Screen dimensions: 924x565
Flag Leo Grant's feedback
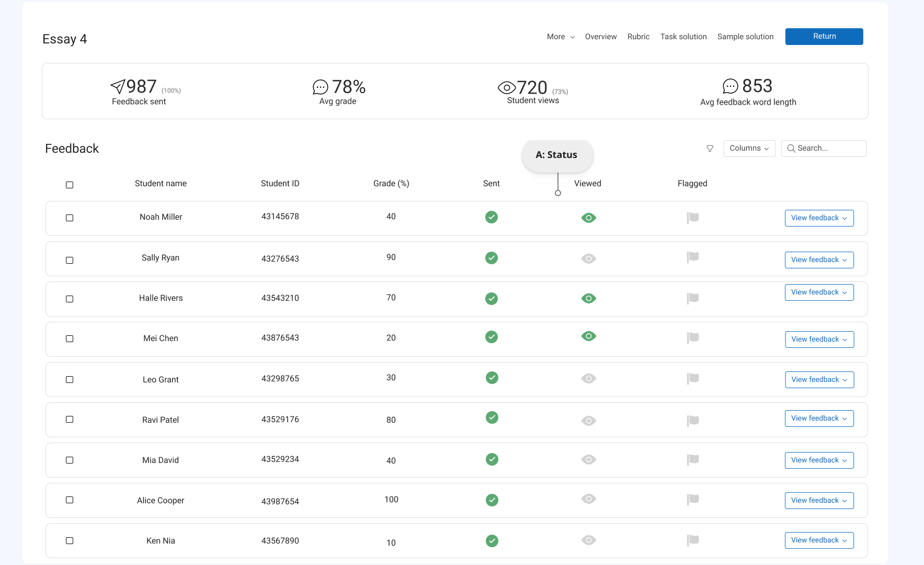pyautogui.click(x=693, y=378)
